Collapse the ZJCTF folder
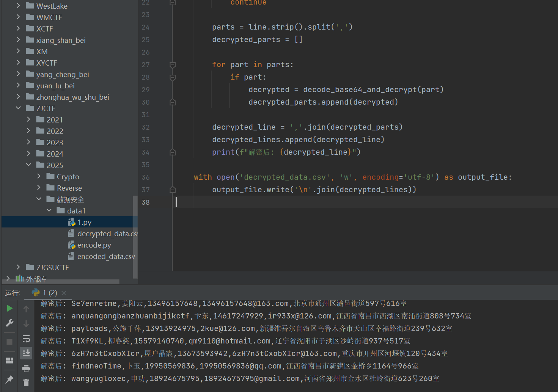The width and height of the screenshot is (558, 392). point(18,108)
